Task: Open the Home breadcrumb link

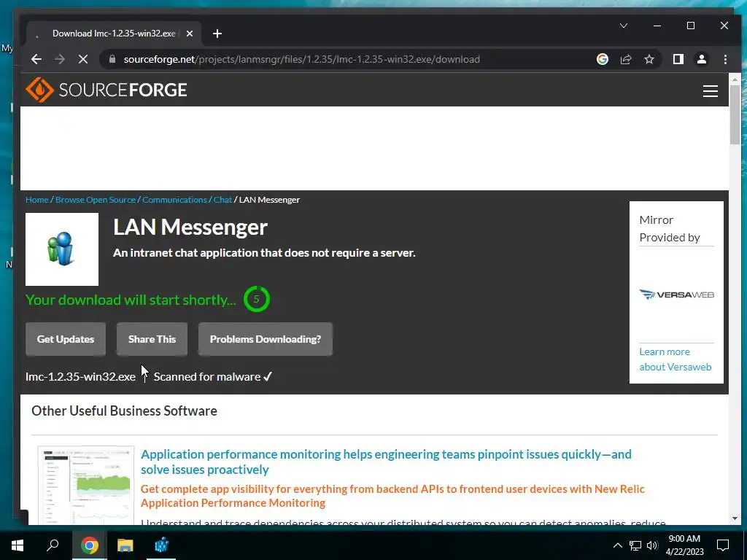Action: click(x=36, y=200)
